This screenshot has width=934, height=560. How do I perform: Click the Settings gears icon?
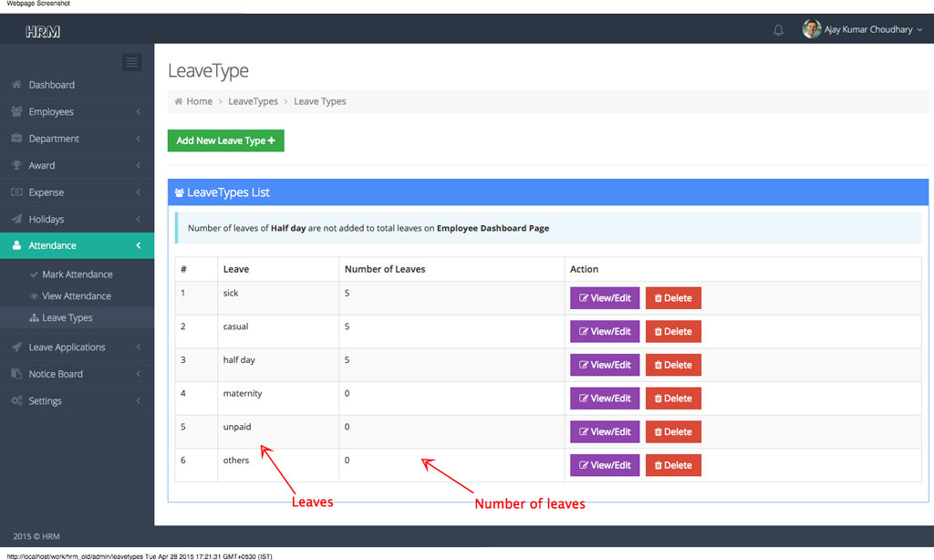(16, 401)
